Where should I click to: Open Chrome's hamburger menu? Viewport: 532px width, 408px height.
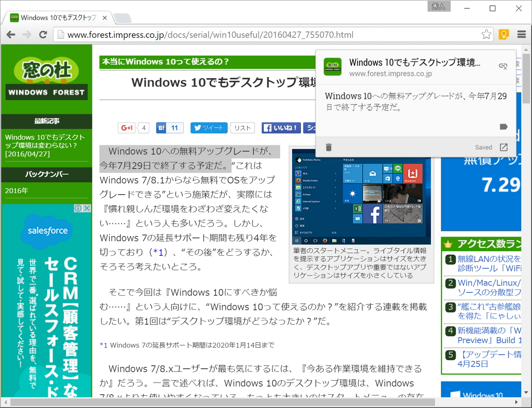pos(521,35)
